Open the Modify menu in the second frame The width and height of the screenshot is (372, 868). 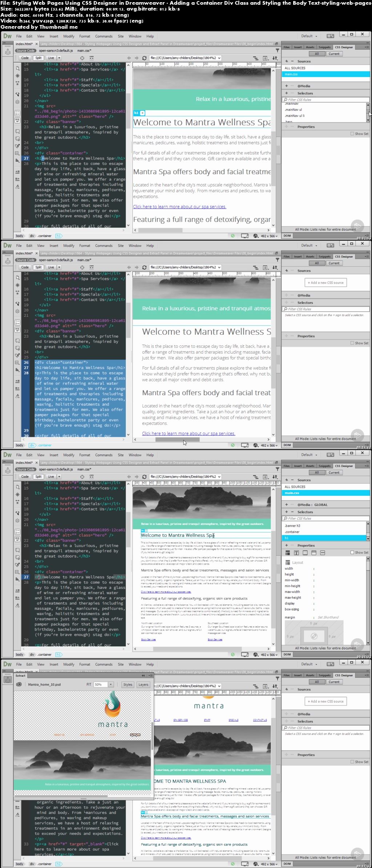point(69,246)
